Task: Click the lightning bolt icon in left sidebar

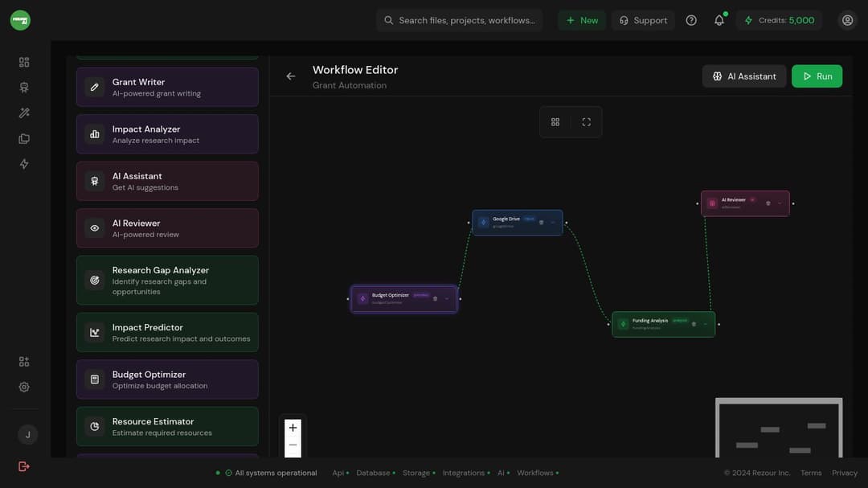Action: click(x=24, y=164)
